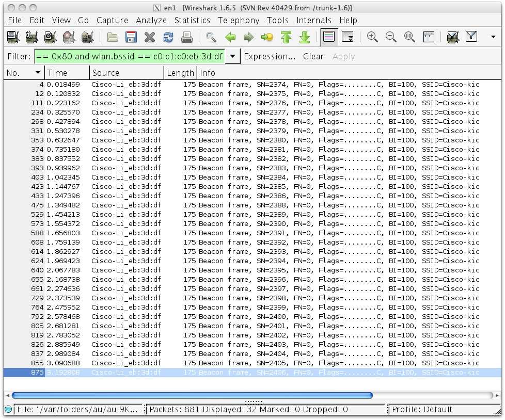Open the Internals menu

point(314,20)
